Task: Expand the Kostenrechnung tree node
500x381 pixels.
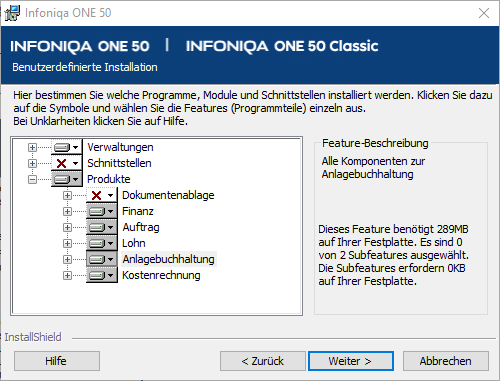Action: pyautogui.click(x=67, y=275)
